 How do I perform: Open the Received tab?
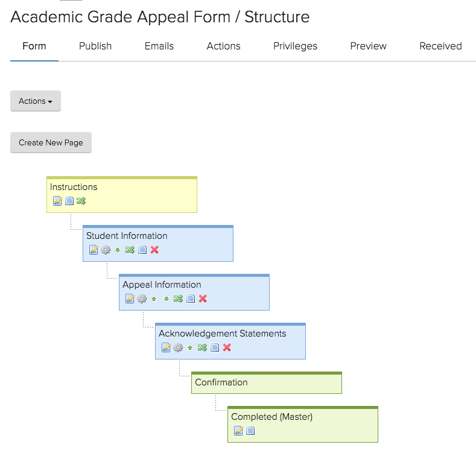(x=440, y=46)
